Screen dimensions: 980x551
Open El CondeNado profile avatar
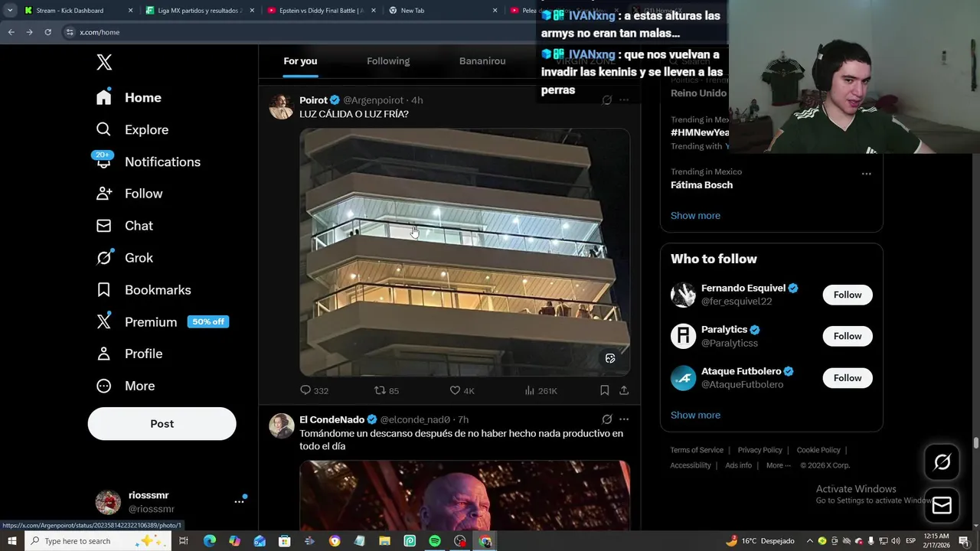[x=281, y=426]
